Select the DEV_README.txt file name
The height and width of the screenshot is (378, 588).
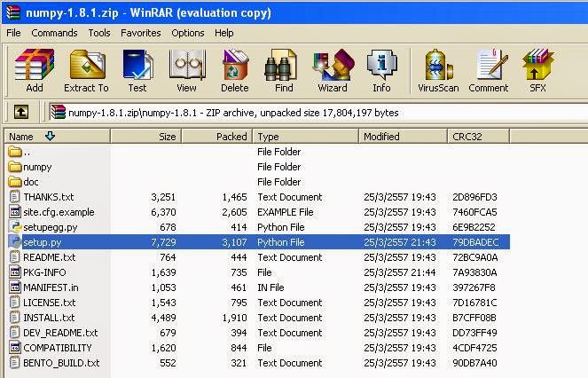60,333
